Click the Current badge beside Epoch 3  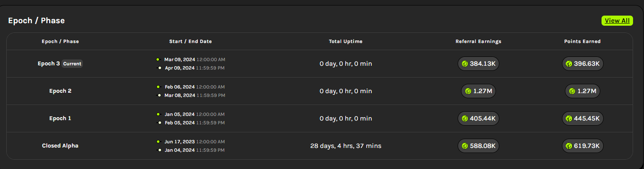point(72,64)
